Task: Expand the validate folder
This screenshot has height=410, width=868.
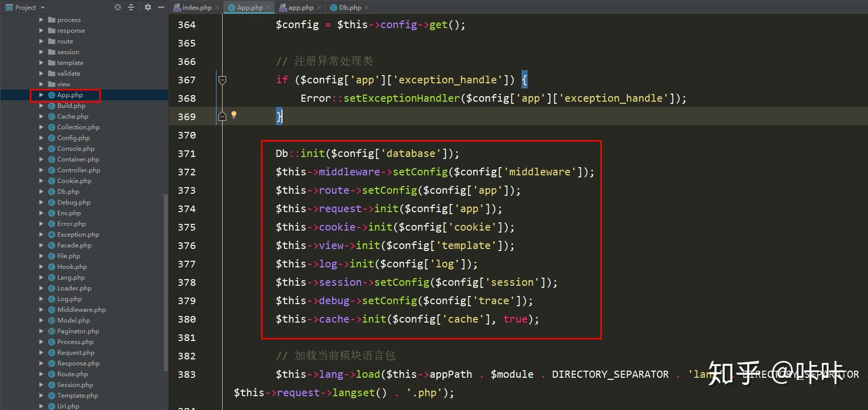Action: (41, 74)
